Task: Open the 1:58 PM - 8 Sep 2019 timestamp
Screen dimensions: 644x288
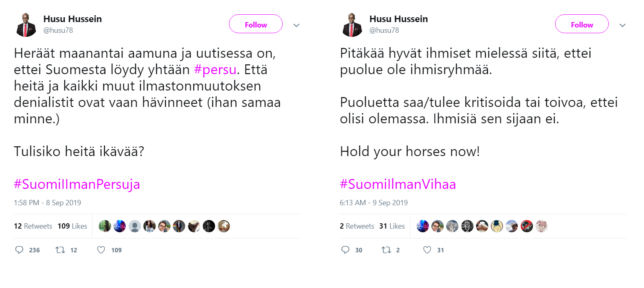Action: [48, 203]
